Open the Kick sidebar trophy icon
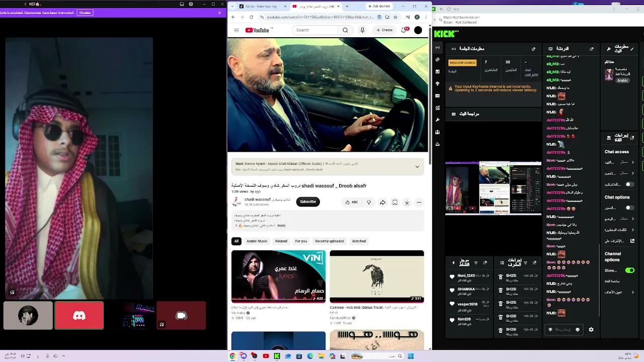644x362 pixels. point(438,83)
